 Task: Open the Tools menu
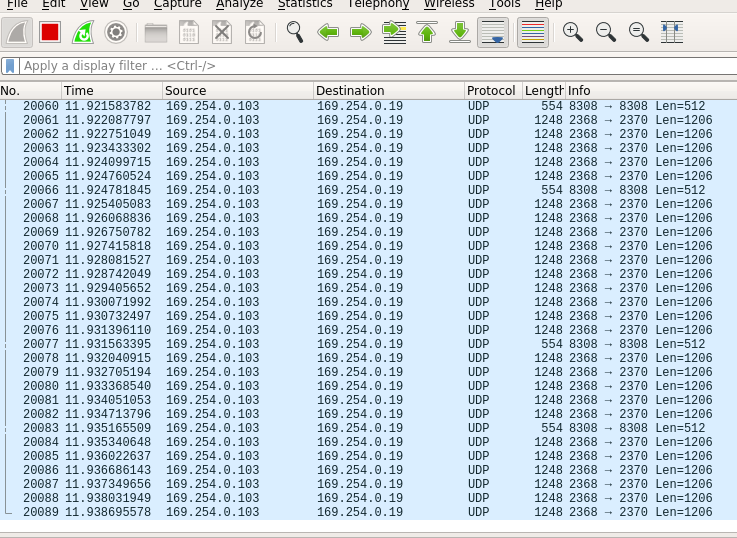tap(504, 4)
